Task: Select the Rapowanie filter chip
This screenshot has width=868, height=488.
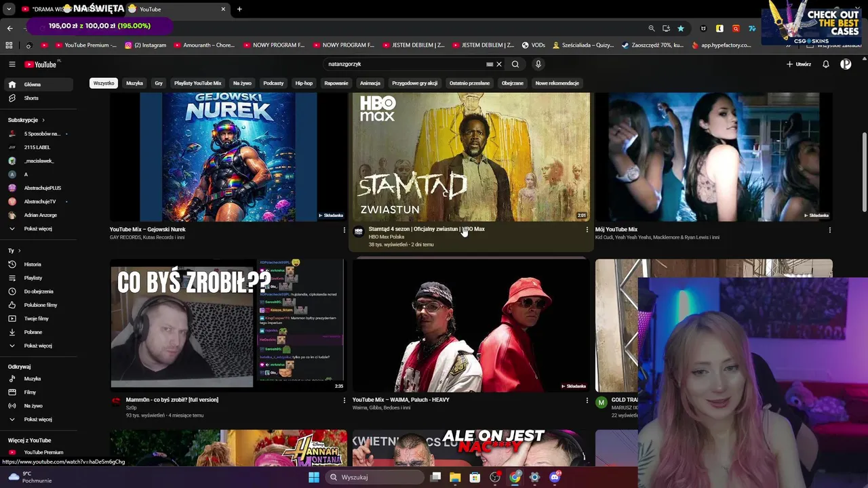Action: 336,83
